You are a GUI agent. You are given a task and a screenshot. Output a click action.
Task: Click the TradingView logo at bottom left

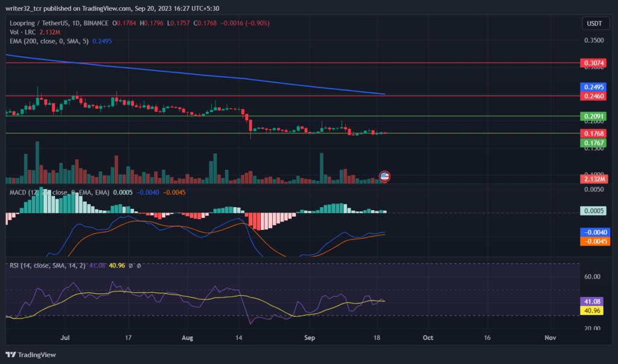(31, 354)
